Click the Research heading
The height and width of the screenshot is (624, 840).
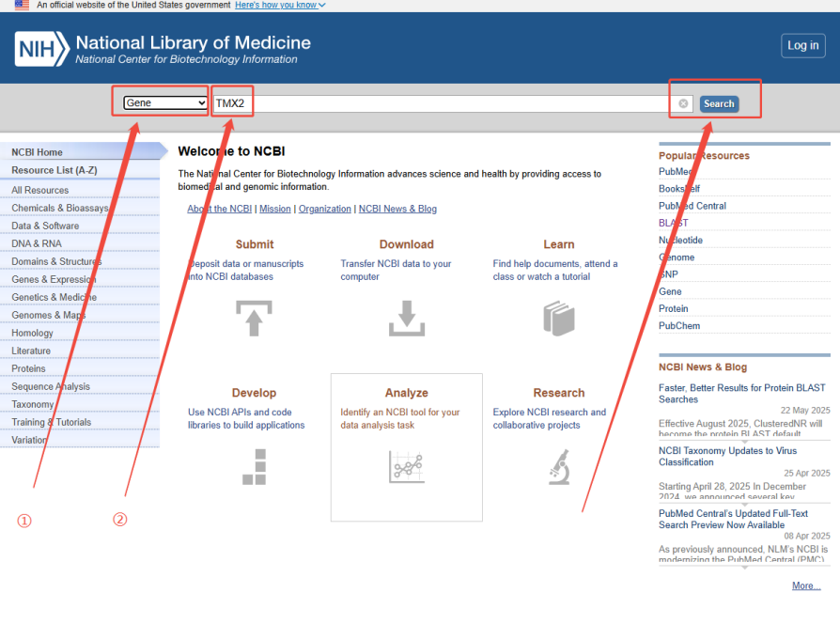(559, 393)
